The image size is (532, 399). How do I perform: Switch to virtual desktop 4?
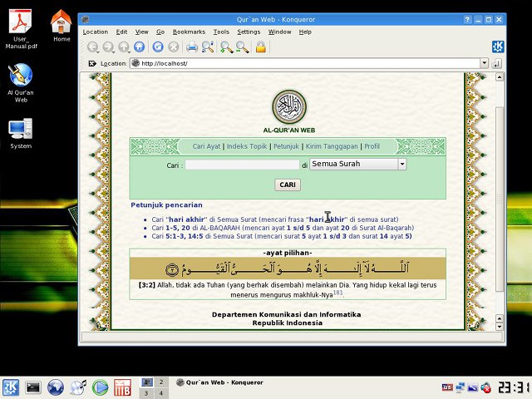click(x=161, y=393)
